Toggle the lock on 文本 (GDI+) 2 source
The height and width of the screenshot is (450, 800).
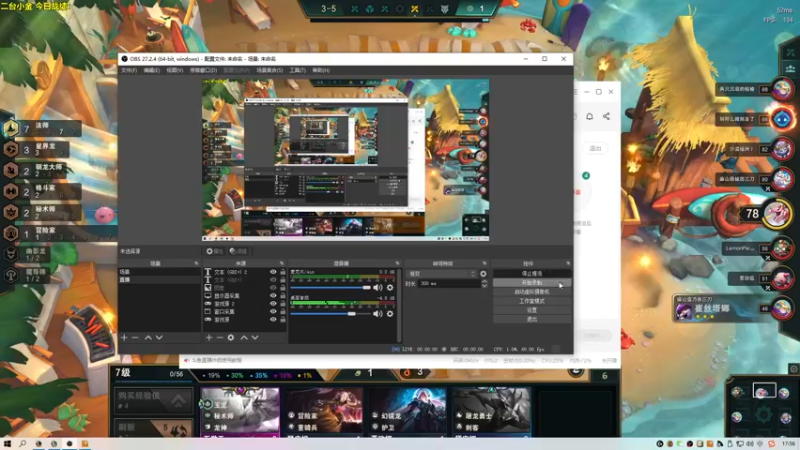click(283, 272)
